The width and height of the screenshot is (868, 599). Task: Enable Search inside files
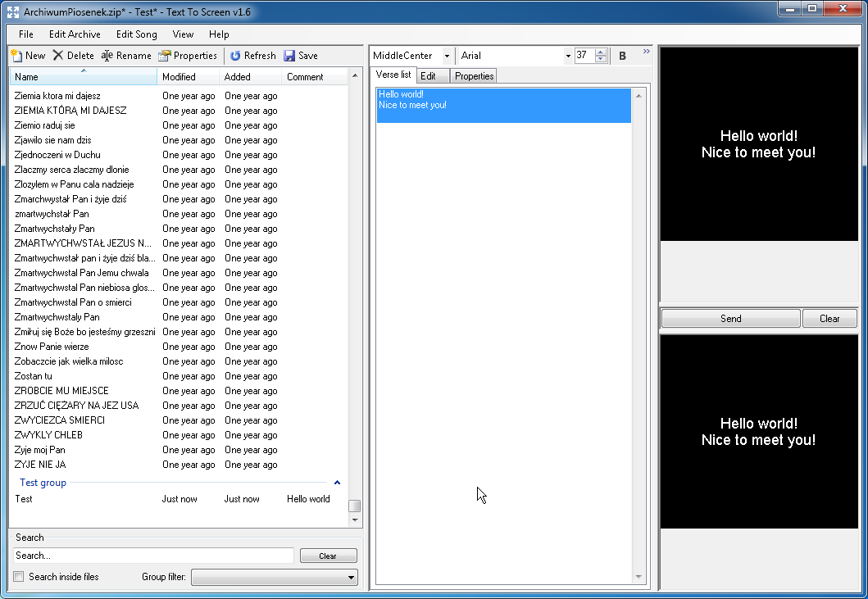tap(18, 577)
